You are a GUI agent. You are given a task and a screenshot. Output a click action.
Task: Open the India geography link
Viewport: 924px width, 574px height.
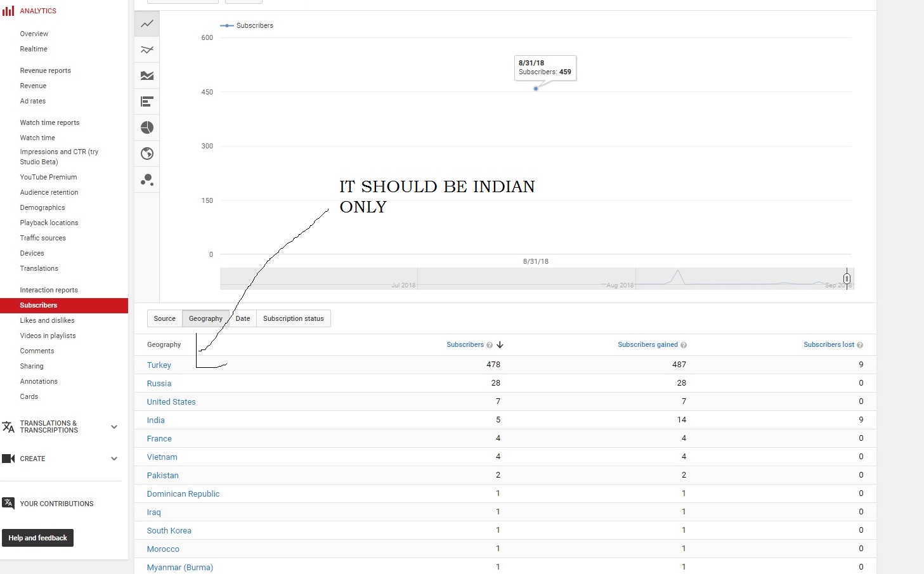click(x=155, y=421)
